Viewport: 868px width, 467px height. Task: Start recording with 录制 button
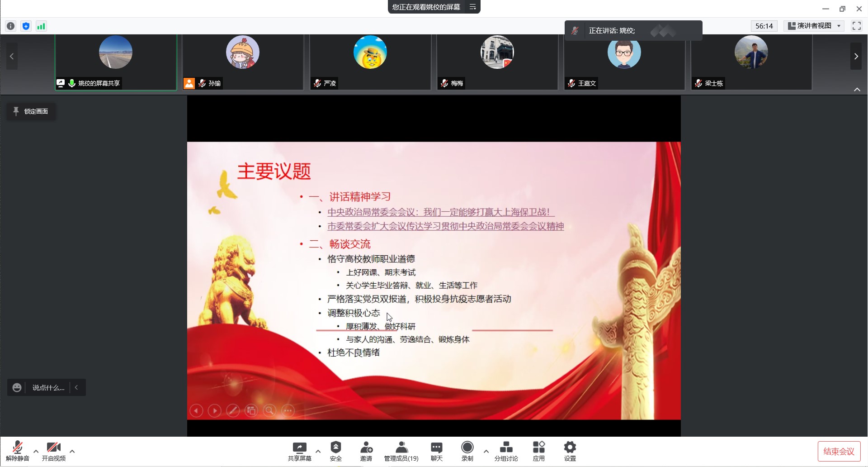coord(467,448)
